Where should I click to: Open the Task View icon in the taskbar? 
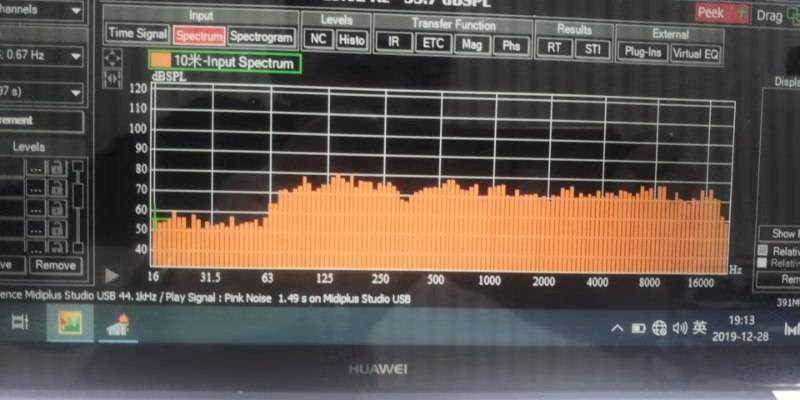pos(19,322)
